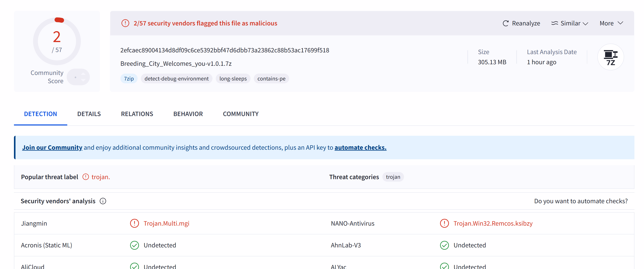The width and height of the screenshot is (644, 269).
Task: Click the Reanalyze refresh icon
Action: click(x=505, y=23)
